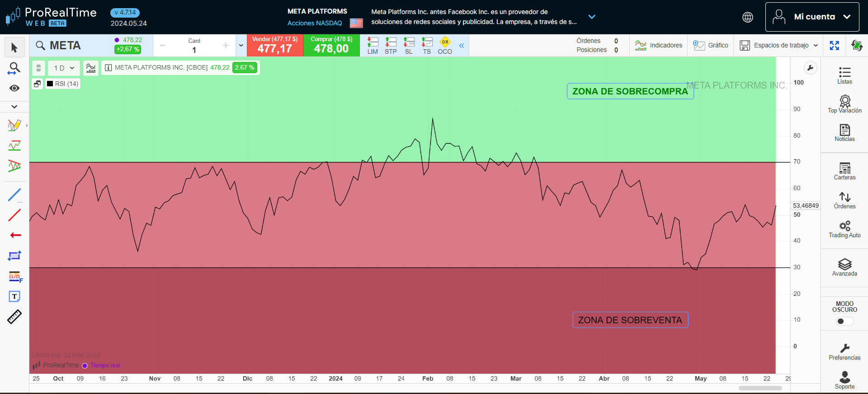
Task: Click the RSI (14) black color swatch
Action: pos(50,84)
